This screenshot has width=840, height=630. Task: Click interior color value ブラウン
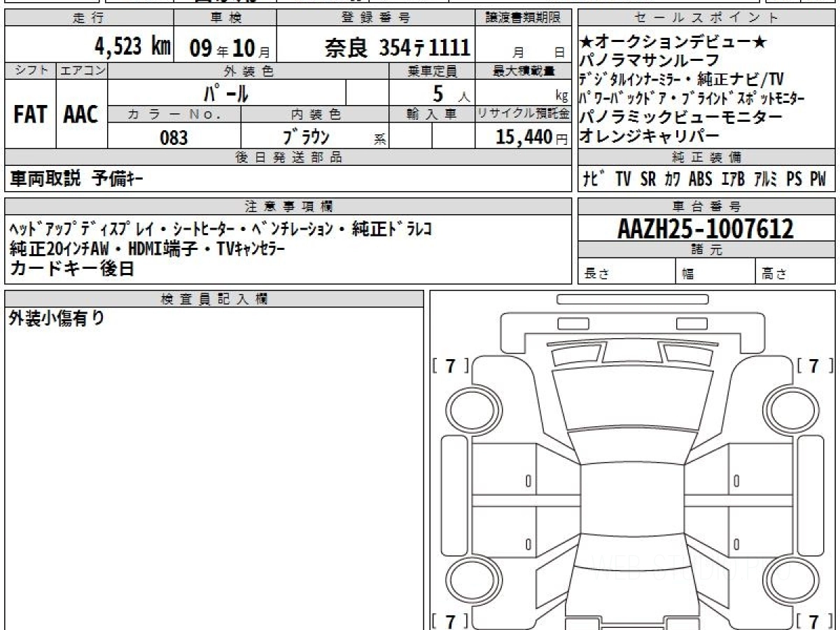pyautogui.click(x=305, y=136)
